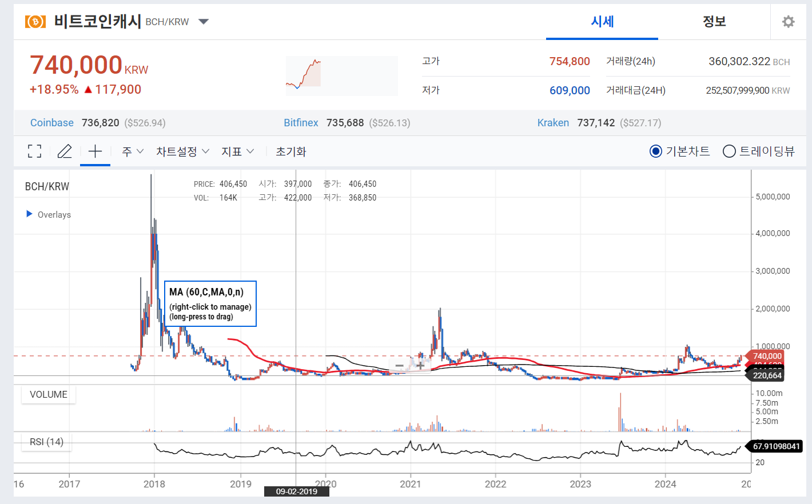
Task: Click the 5,000,000 price axis label
Action: click(773, 197)
